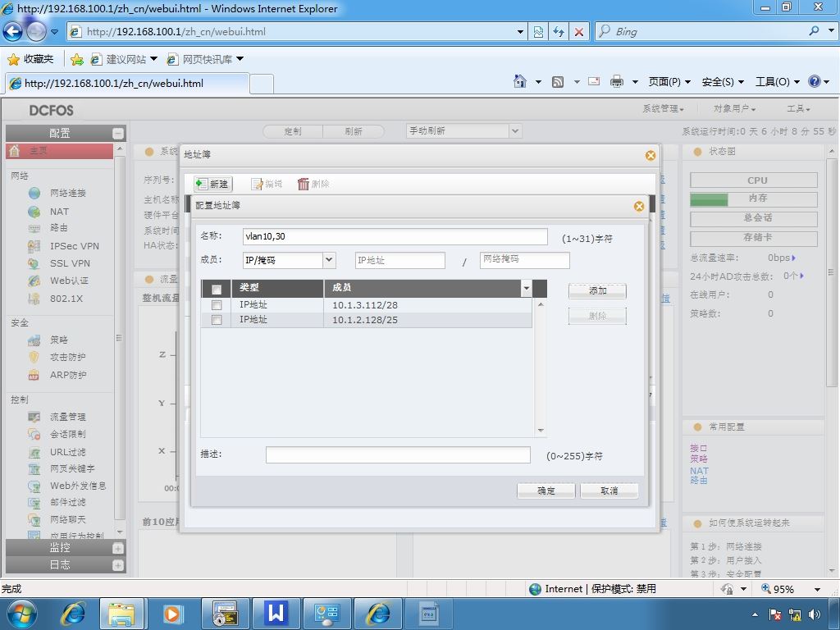Viewport: 840px width, 630px height.
Task: Click in the 名称 field containing vlan10,30
Action: point(395,237)
